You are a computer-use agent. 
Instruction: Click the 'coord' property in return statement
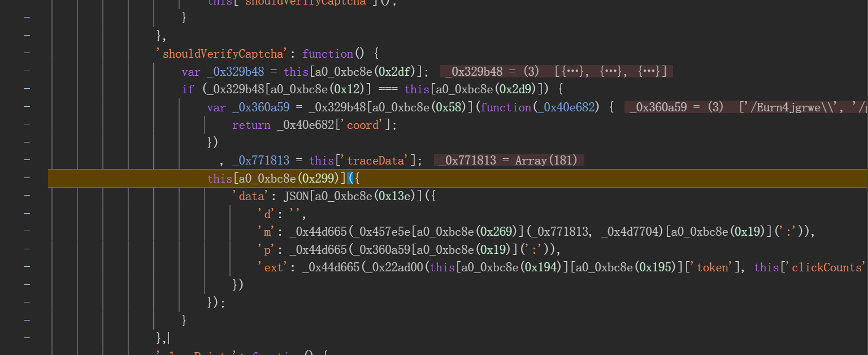[363, 125]
